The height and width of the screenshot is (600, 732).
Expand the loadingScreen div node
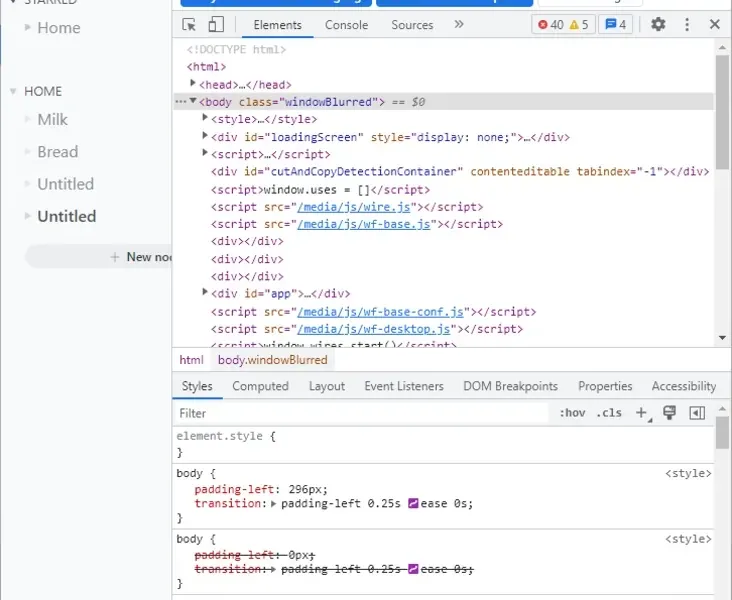pos(204,135)
